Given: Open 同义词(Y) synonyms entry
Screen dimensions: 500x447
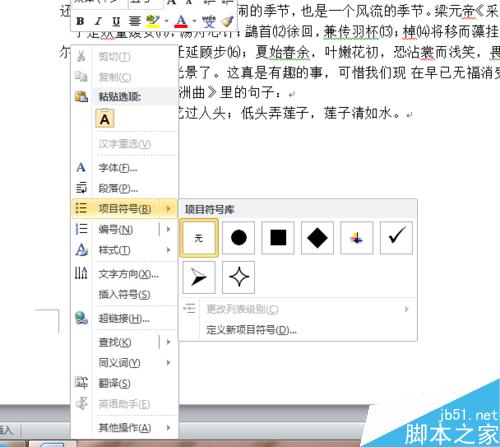Looking at the screenshot, I should 119,363.
